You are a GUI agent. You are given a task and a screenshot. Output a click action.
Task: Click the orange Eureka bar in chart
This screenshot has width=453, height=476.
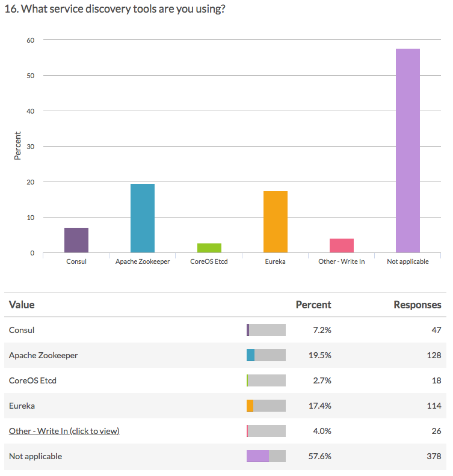click(276, 222)
